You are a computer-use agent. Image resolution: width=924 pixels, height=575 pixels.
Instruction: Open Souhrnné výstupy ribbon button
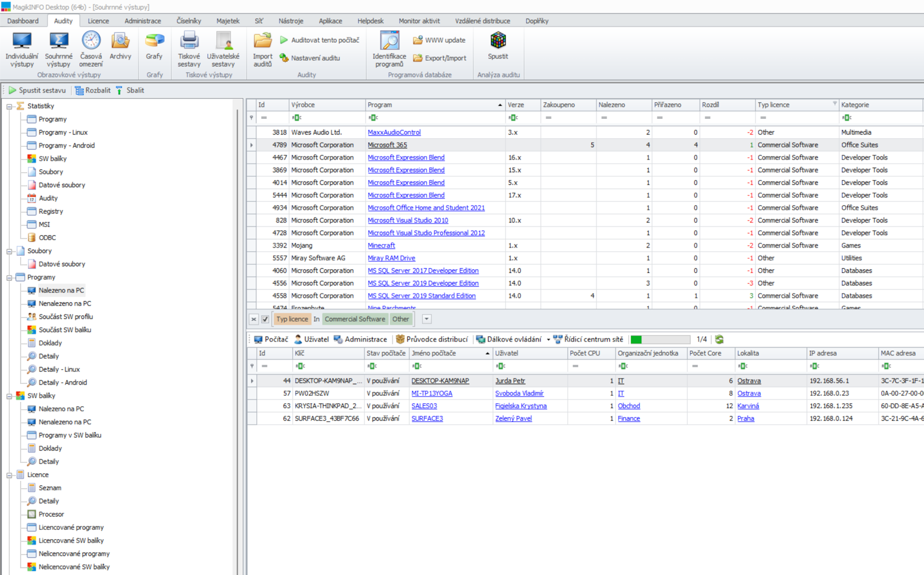point(59,50)
